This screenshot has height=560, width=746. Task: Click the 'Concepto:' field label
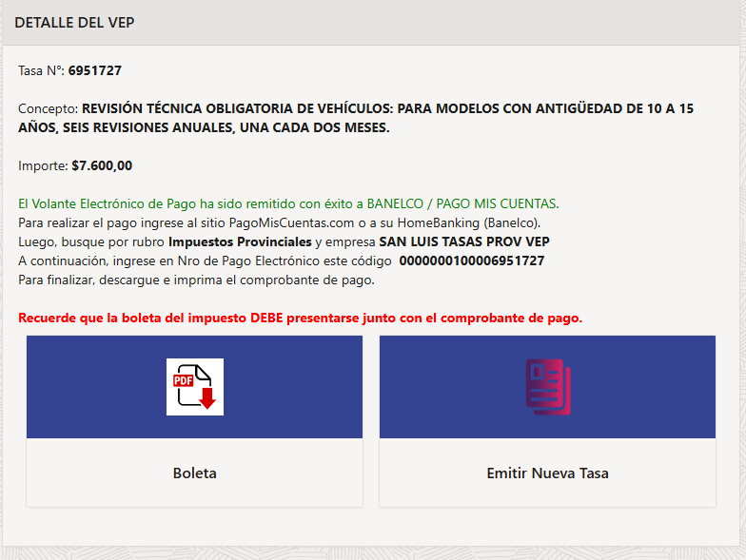[x=48, y=108]
